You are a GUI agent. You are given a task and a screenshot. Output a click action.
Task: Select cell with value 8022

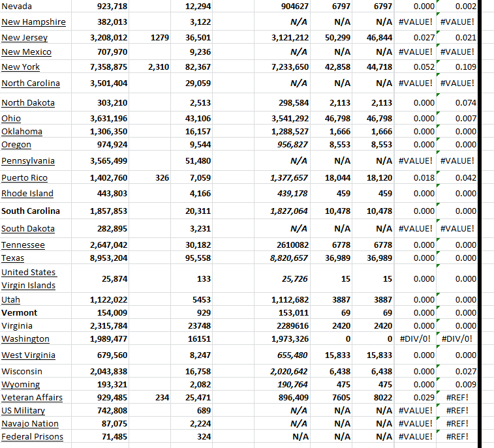point(373,398)
